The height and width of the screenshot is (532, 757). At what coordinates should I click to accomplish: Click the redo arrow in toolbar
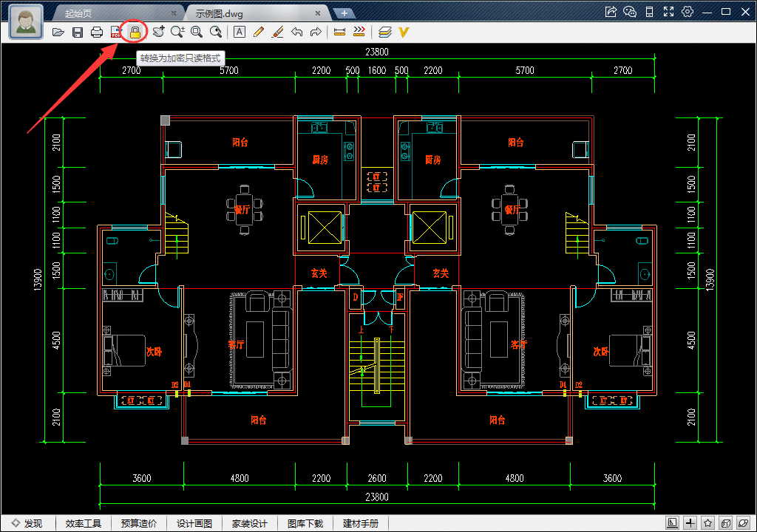click(x=316, y=32)
